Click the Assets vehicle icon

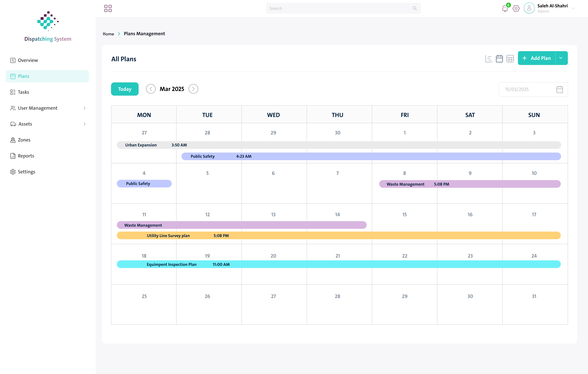coord(13,124)
